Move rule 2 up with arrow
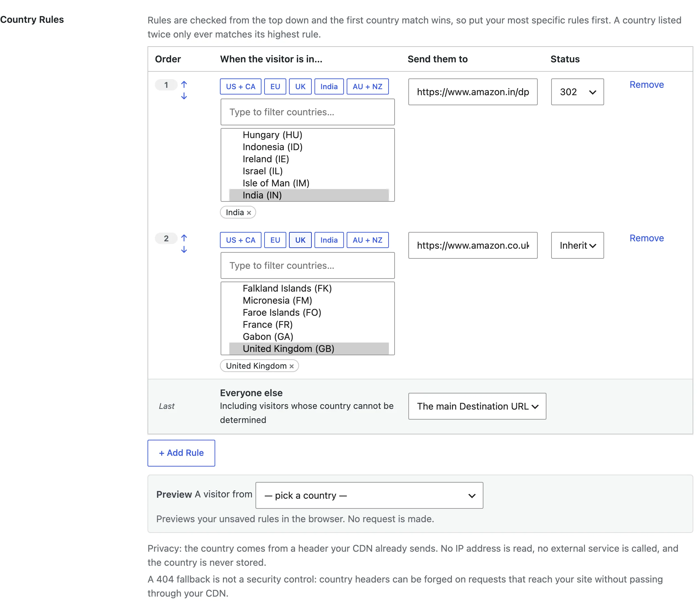 click(x=184, y=238)
